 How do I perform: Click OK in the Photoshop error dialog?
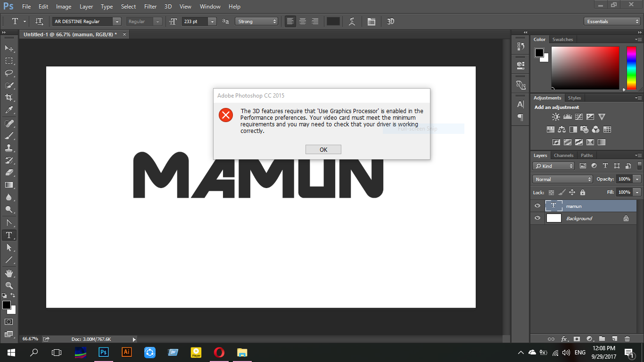(x=323, y=149)
